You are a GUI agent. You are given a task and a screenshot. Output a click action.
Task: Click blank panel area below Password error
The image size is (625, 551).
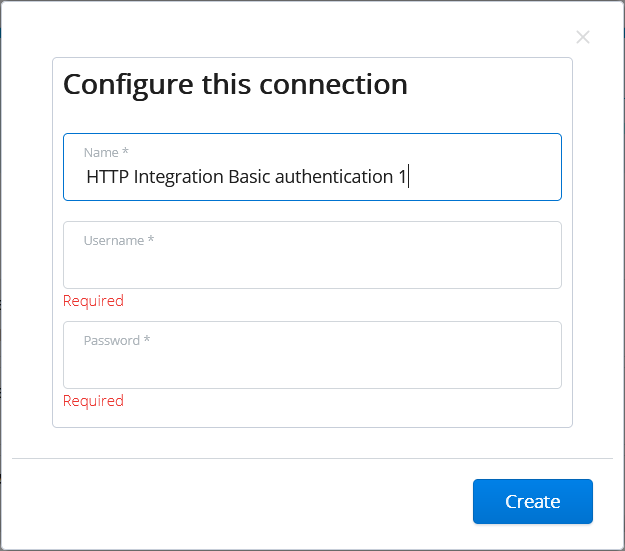click(x=312, y=418)
